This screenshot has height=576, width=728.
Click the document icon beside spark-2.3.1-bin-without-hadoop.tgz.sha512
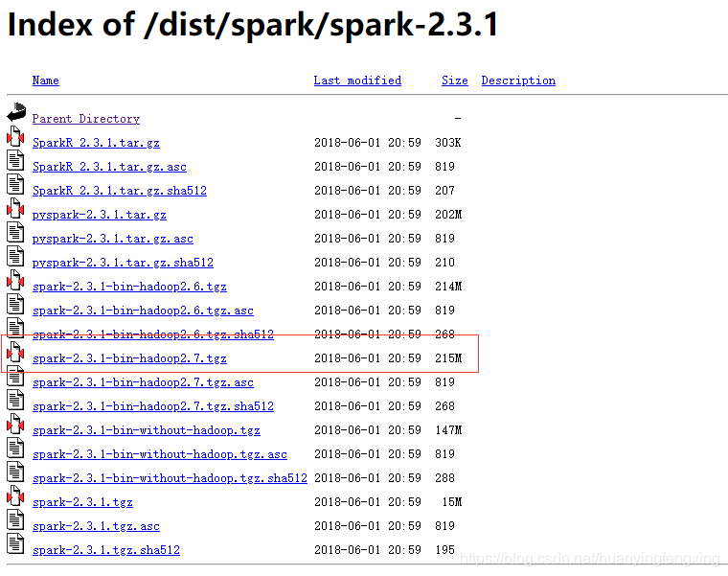coord(15,472)
